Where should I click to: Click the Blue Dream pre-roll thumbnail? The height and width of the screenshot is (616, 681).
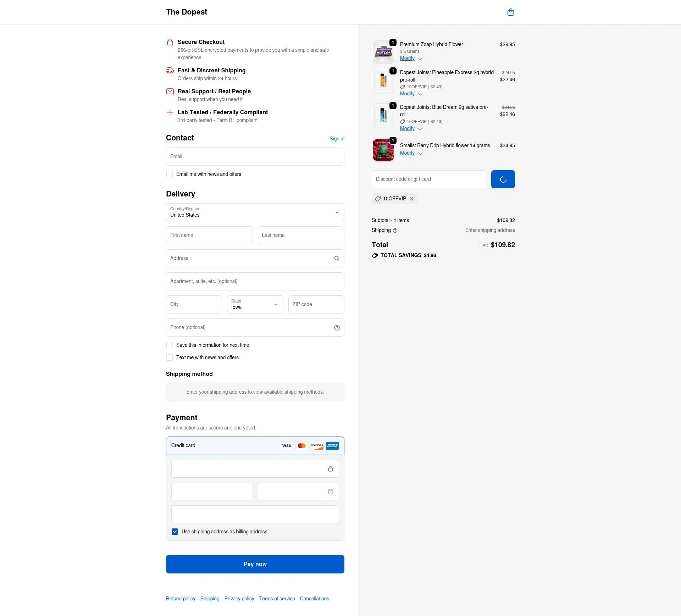tap(383, 115)
